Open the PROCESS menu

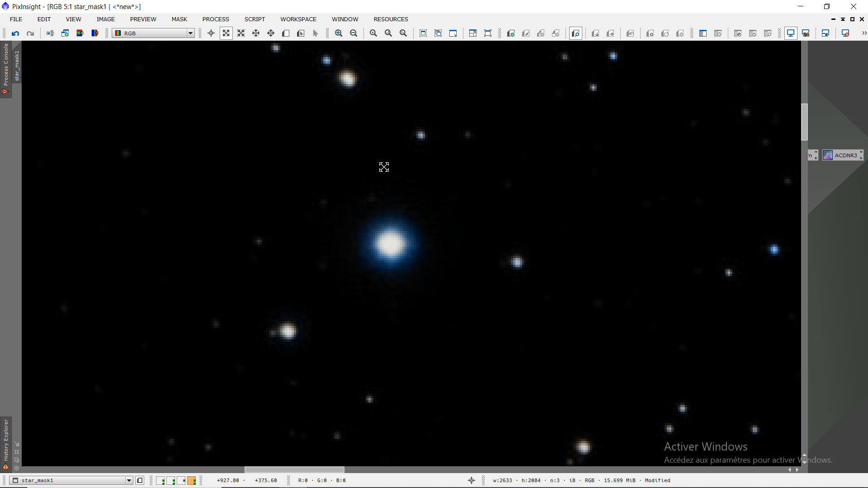(x=216, y=19)
